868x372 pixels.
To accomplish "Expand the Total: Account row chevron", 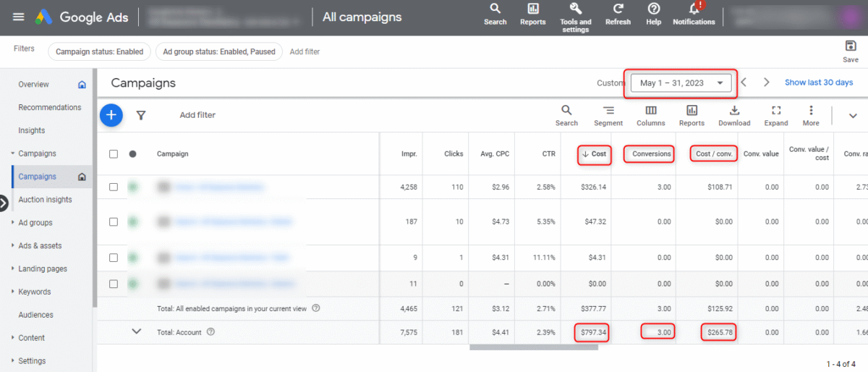I will tap(136, 331).
